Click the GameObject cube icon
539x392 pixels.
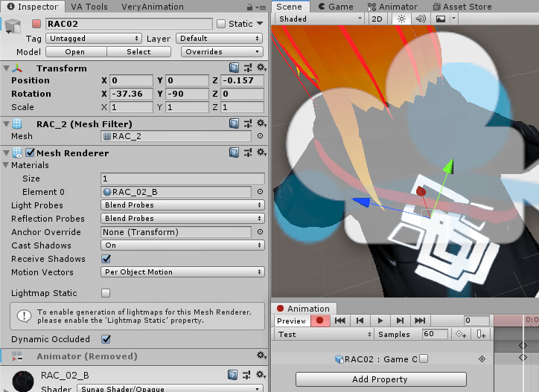click(13, 26)
